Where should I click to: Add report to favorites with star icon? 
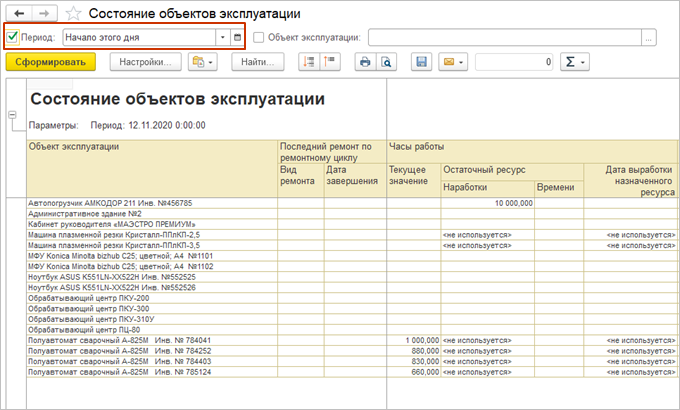coord(74,14)
